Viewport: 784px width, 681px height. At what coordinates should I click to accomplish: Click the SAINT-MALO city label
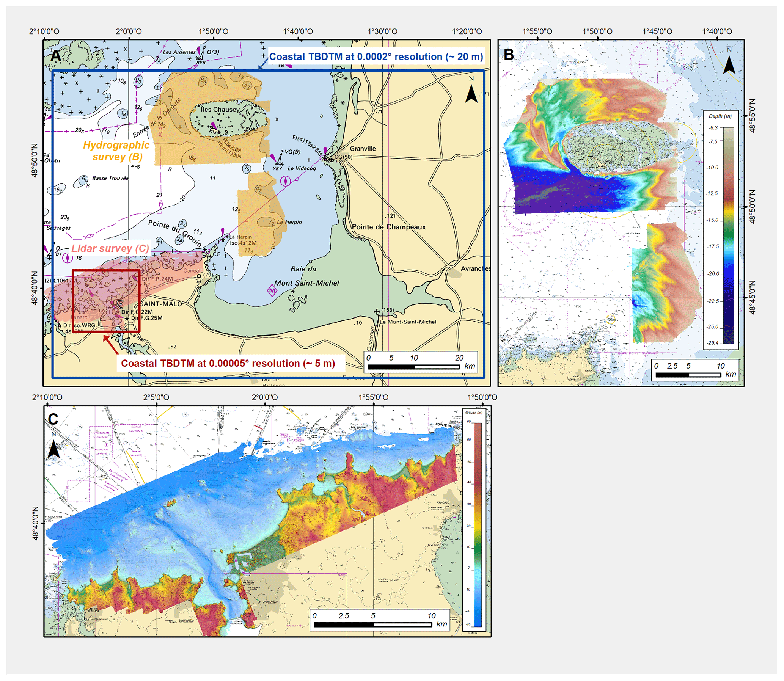click(x=161, y=304)
